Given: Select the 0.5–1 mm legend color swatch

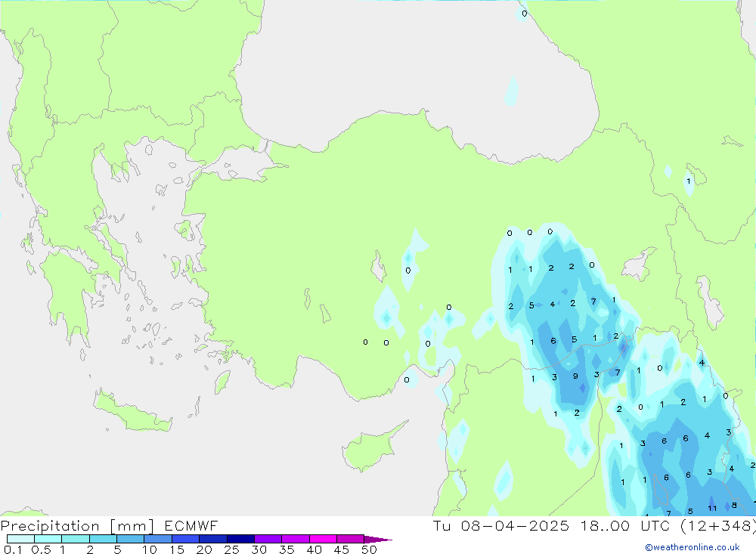Looking at the screenshot, I should [x=48, y=539].
